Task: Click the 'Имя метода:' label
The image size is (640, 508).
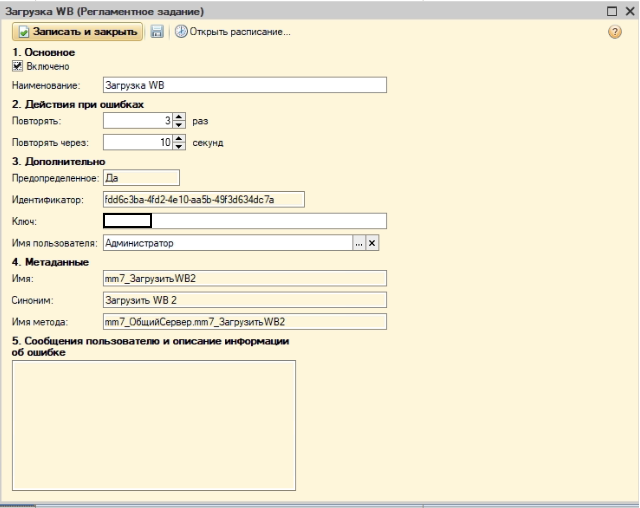Action: [40, 322]
